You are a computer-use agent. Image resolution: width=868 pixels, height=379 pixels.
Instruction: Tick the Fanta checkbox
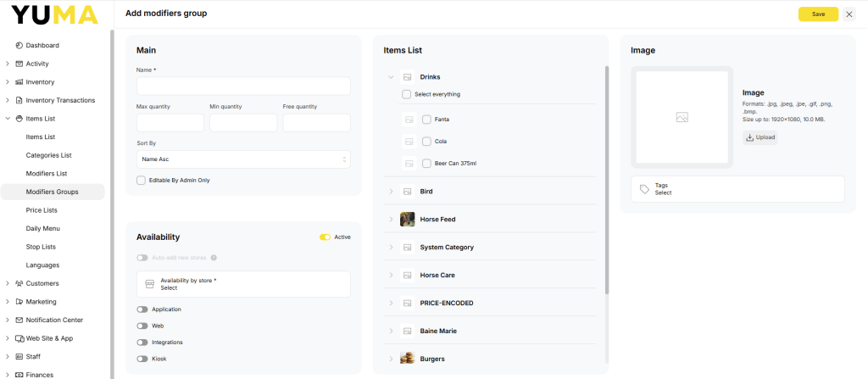pyautogui.click(x=426, y=120)
